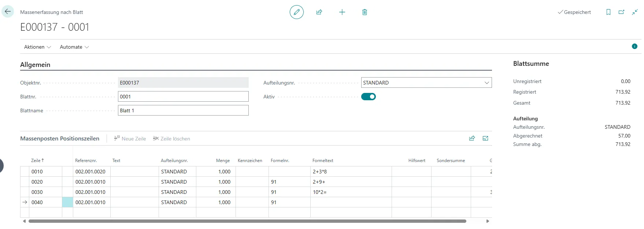Click the pencil edit icon
This screenshot has height=229, width=644.
(x=296, y=12)
